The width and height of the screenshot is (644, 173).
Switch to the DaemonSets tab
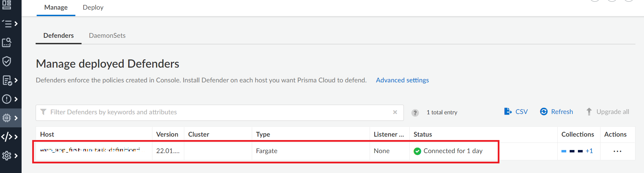pos(107,35)
